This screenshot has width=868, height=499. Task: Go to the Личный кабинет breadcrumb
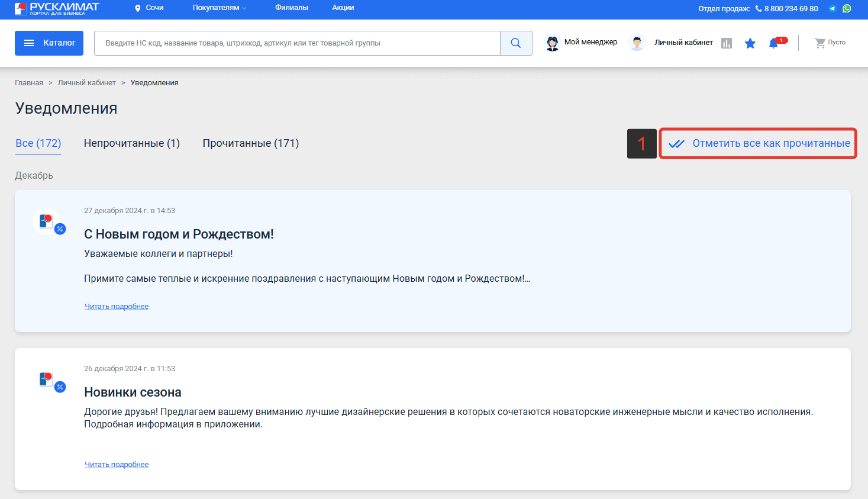point(87,83)
